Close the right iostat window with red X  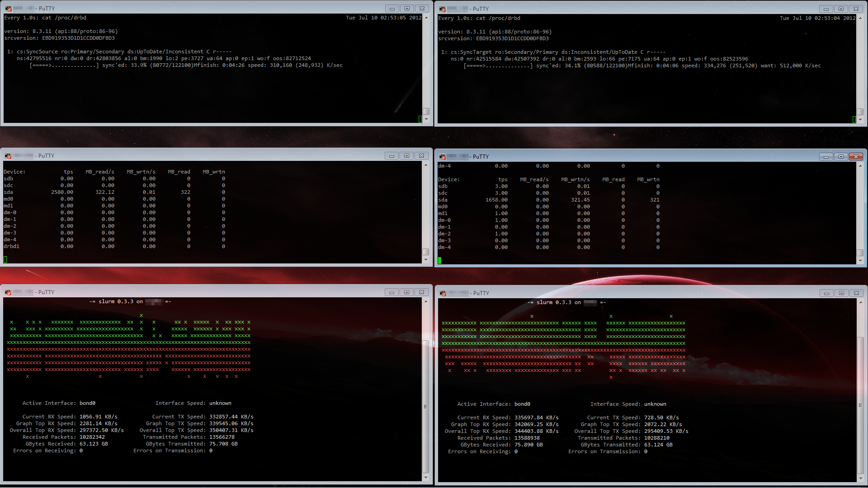856,157
